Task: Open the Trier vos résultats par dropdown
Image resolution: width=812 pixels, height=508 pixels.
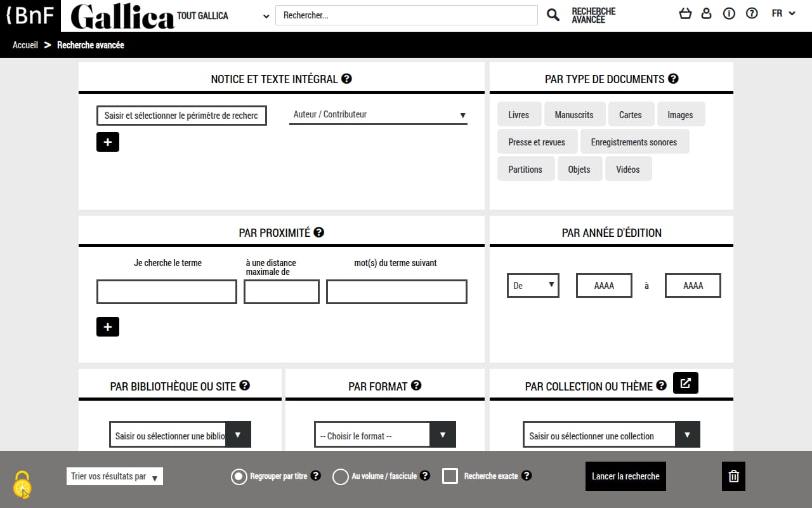Action: [115, 476]
